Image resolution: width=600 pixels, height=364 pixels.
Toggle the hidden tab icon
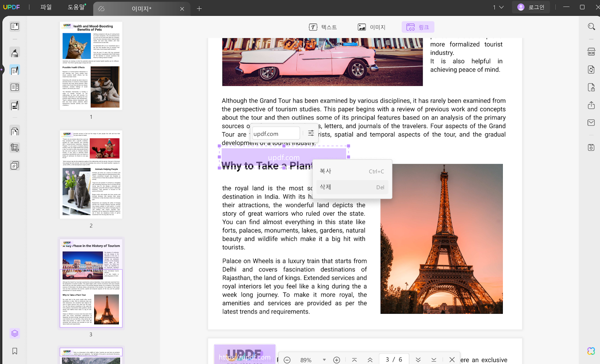click(101, 9)
